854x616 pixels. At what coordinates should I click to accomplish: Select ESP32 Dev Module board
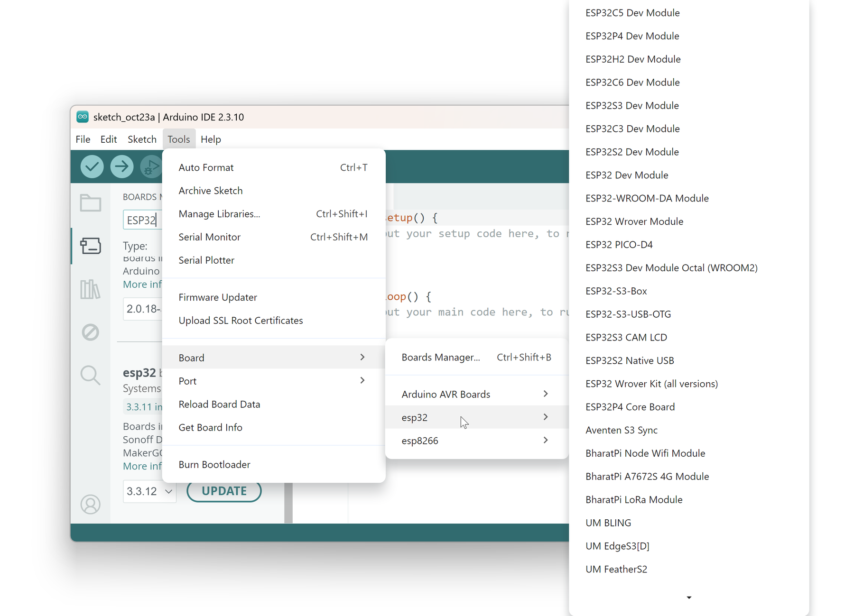pyautogui.click(x=689, y=175)
